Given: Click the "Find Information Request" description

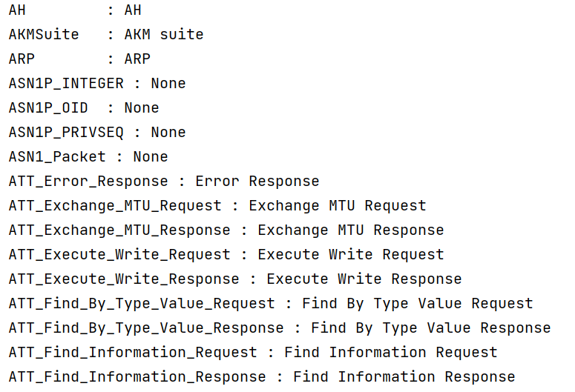Looking at the screenshot, I should click(390, 353).
